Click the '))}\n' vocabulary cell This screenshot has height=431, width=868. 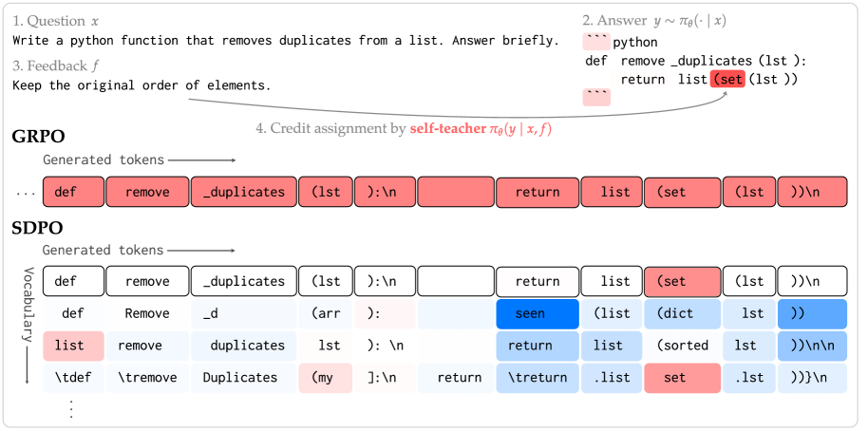coord(812,378)
